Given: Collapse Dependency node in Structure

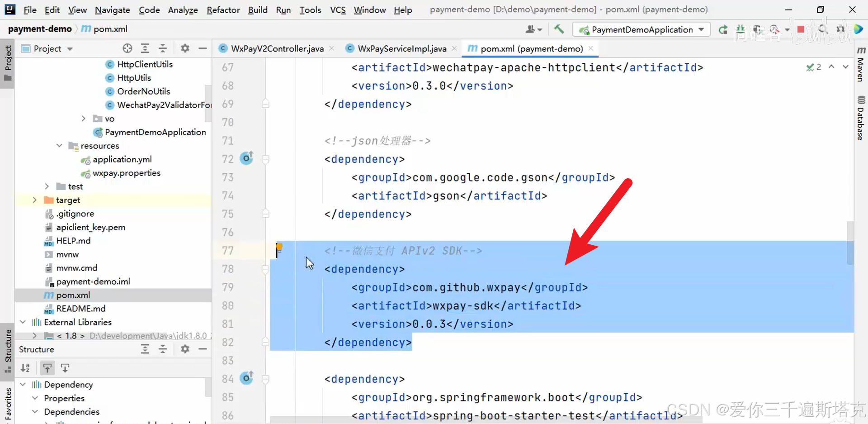Looking at the screenshot, I should point(23,385).
